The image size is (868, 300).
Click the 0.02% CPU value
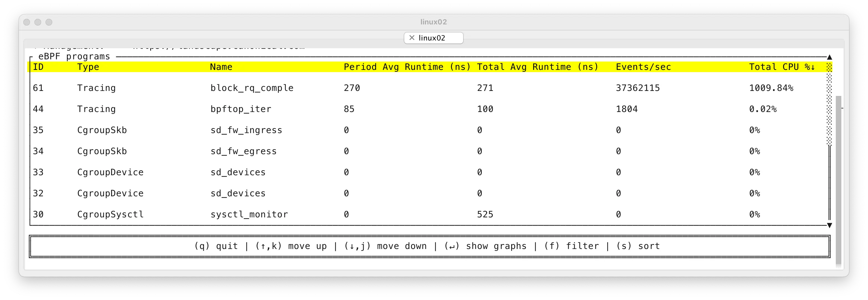coord(762,109)
